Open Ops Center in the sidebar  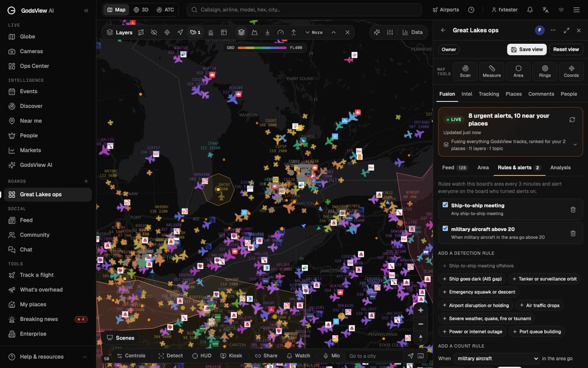click(x=48, y=66)
